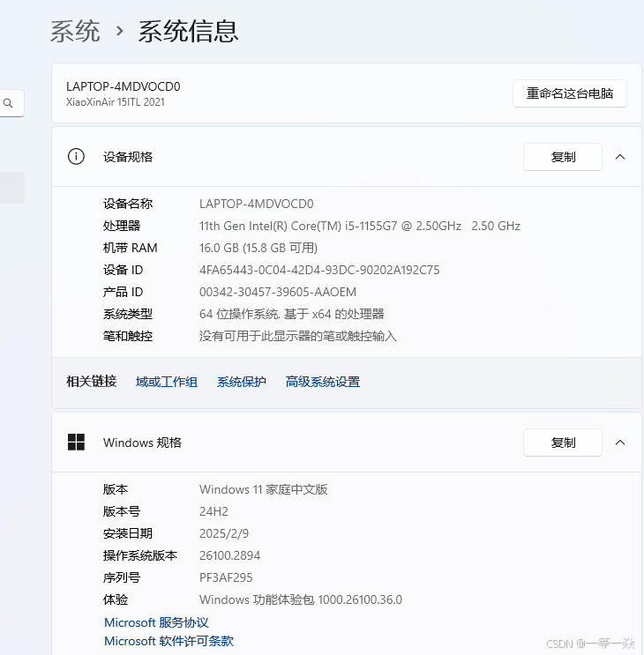
Task: Click the 序列号 label
Action: [x=122, y=577]
